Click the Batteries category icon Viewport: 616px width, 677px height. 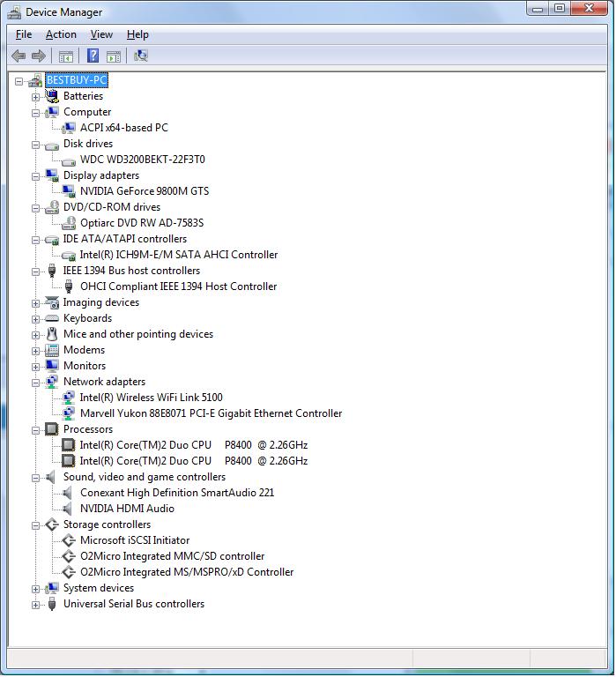click(52, 96)
